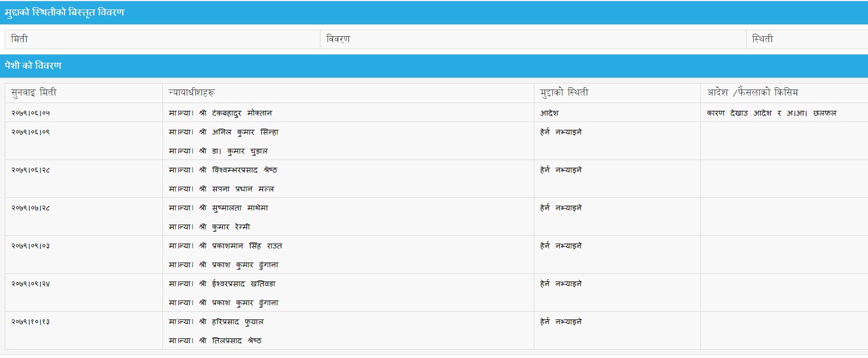Select the आदेश /फैसलाको किसिम column header
Viewport: 868px width, 358px height.
(756, 92)
